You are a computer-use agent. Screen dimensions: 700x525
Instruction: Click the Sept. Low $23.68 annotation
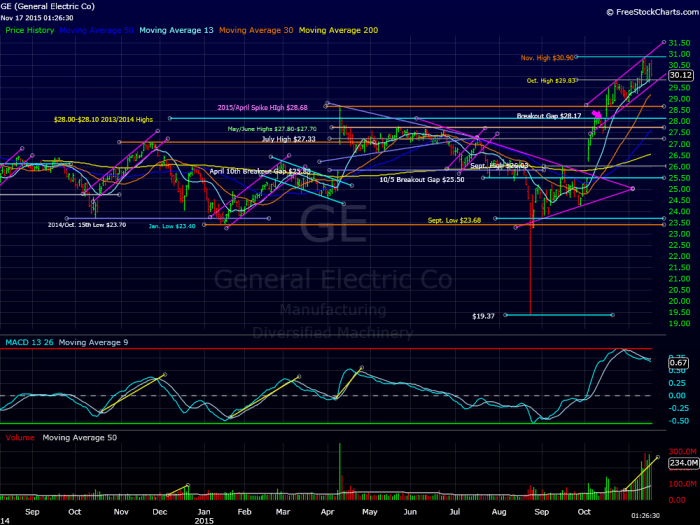tap(454, 220)
